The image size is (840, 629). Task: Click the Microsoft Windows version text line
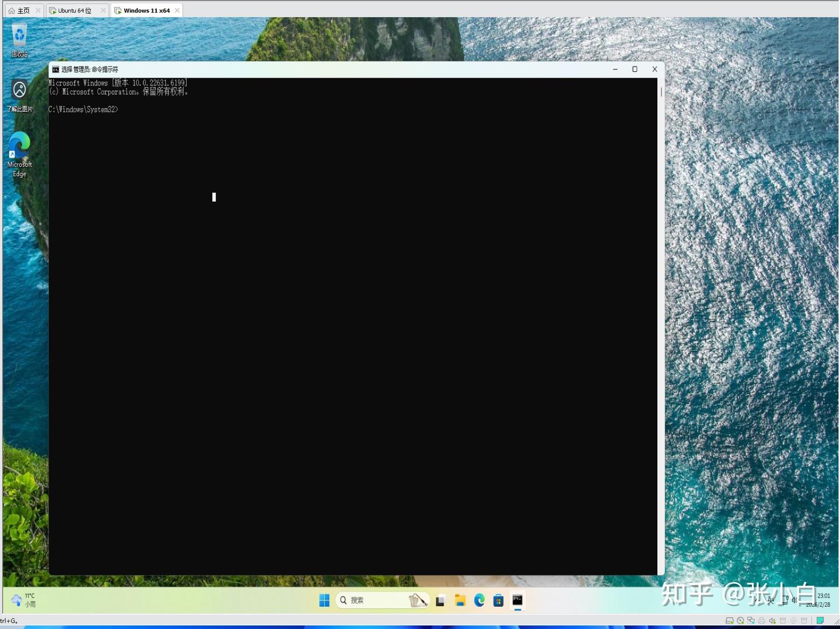pyautogui.click(x=118, y=83)
